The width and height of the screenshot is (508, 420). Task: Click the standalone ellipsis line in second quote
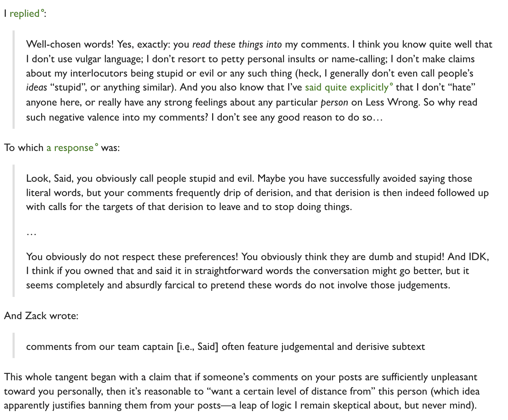coord(31,233)
